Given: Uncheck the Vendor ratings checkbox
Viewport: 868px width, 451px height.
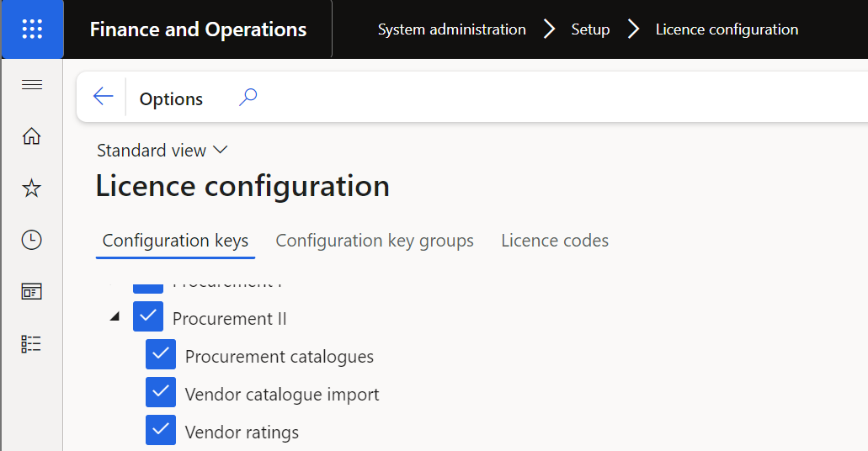Looking at the screenshot, I should pos(161,430).
